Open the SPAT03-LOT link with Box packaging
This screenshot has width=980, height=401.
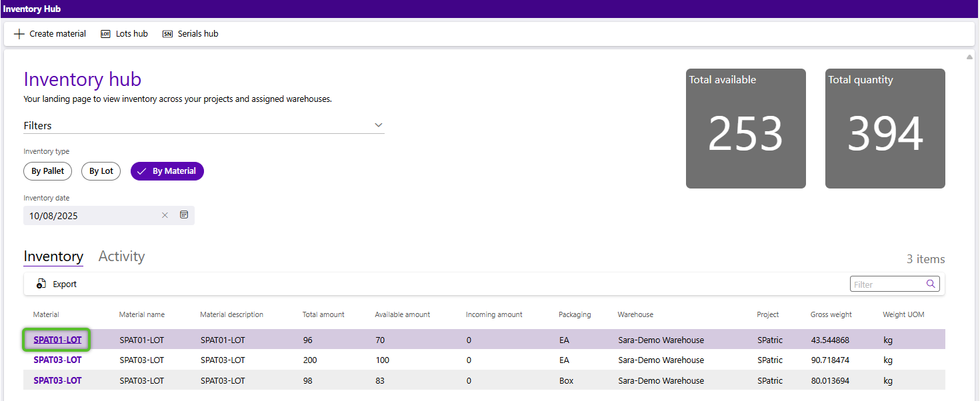click(57, 380)
